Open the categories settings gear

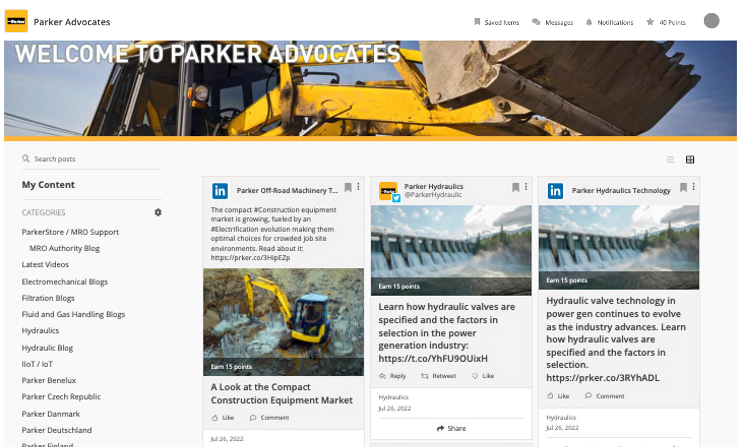[x=158, y=213]
